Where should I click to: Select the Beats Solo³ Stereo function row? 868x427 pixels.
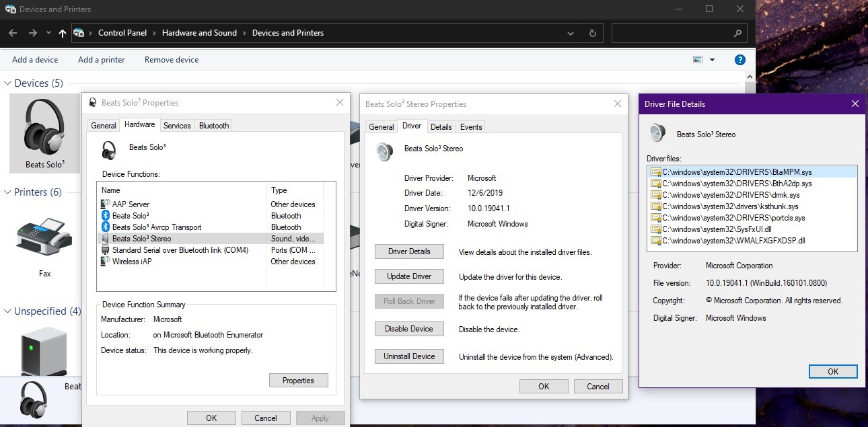coord(211,239)
